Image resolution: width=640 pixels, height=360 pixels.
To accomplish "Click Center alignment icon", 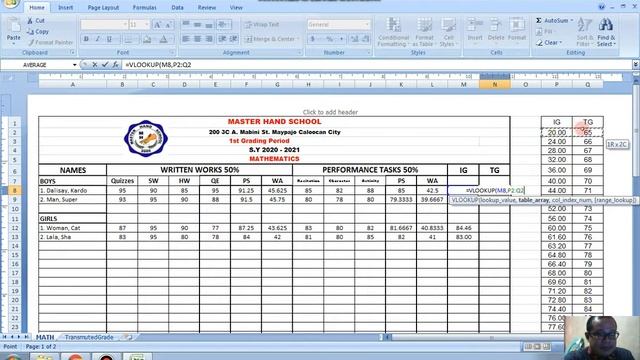I will click(x=197, y=39).
